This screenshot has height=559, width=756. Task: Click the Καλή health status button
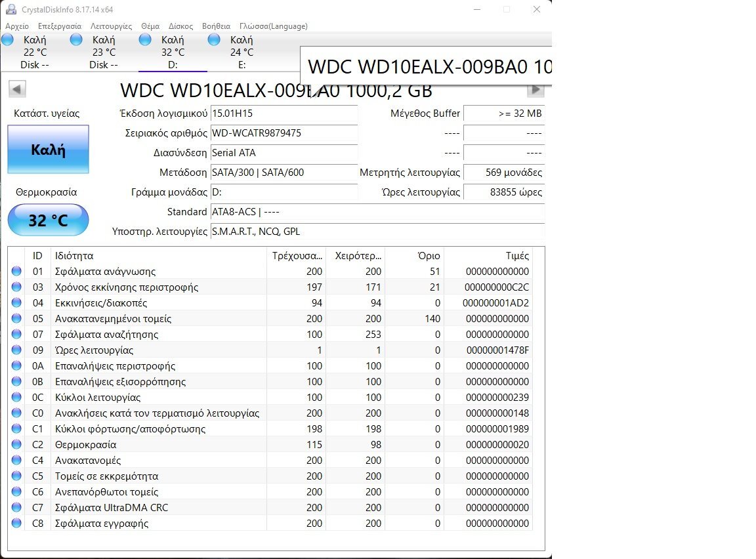[x=48, y=150]
